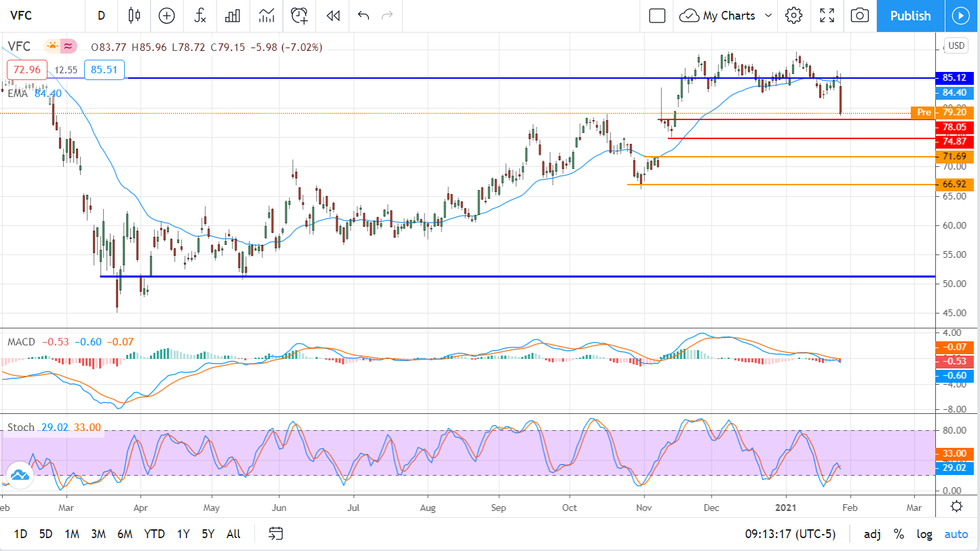This screenshot has width=980, height=551.
Task: Click the blue 85.51 buy price box
Action: point(104,69)
